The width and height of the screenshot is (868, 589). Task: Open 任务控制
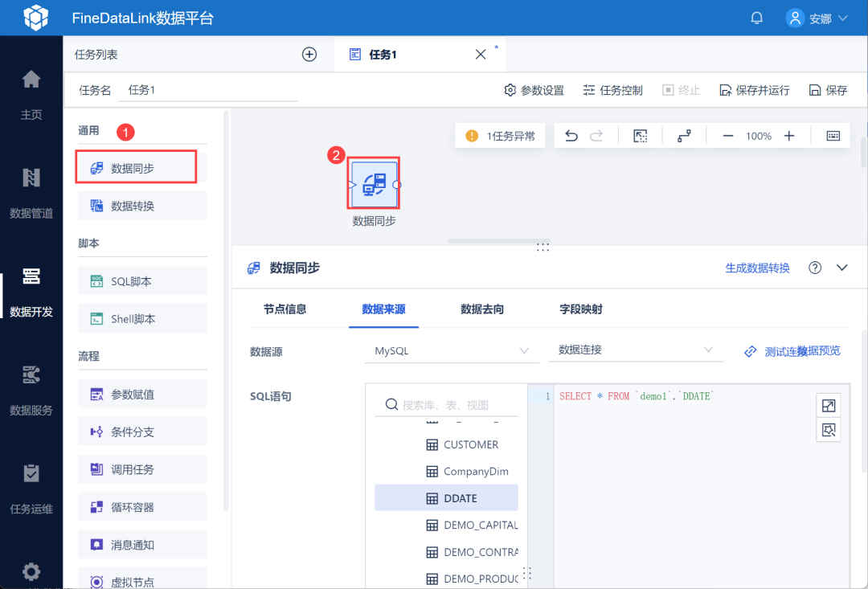click(x=612, y=90)
